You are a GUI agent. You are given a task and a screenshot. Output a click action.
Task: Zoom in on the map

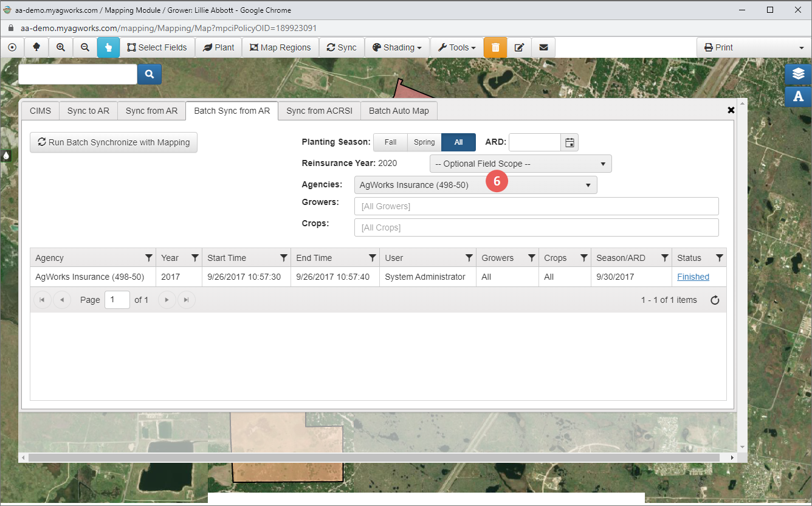coord(61,47)
